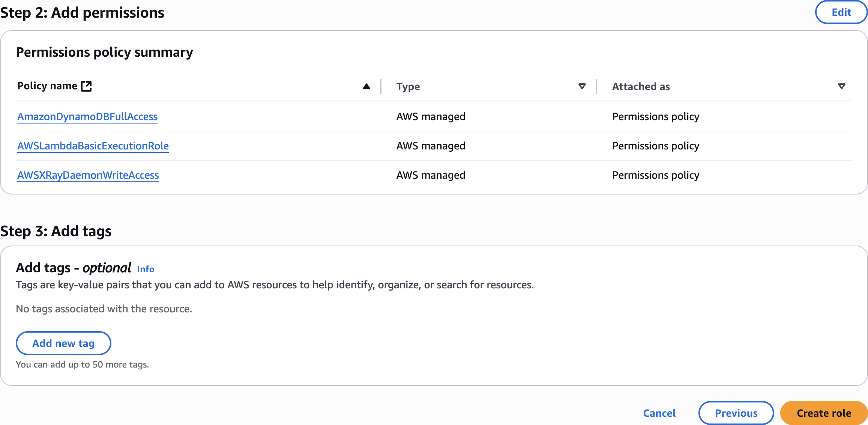Click the Attached as column header text
The image size is (868, 425).
[x=641, y=87]
